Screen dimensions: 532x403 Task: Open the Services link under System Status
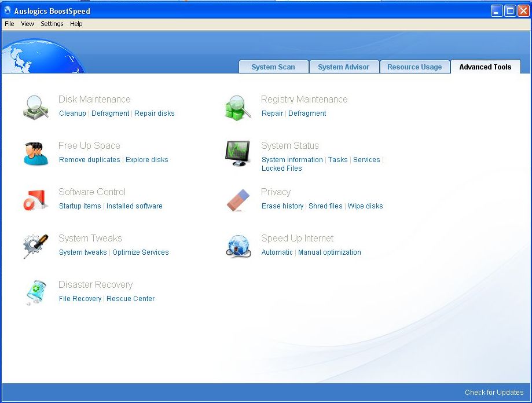click(366, 160)
